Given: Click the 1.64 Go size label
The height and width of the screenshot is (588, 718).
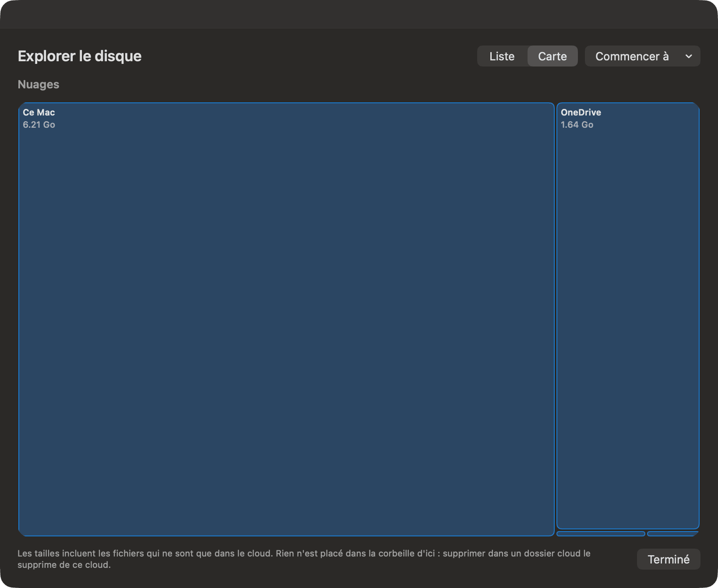Looking at the screenshot, I should [x=577, y=125].
